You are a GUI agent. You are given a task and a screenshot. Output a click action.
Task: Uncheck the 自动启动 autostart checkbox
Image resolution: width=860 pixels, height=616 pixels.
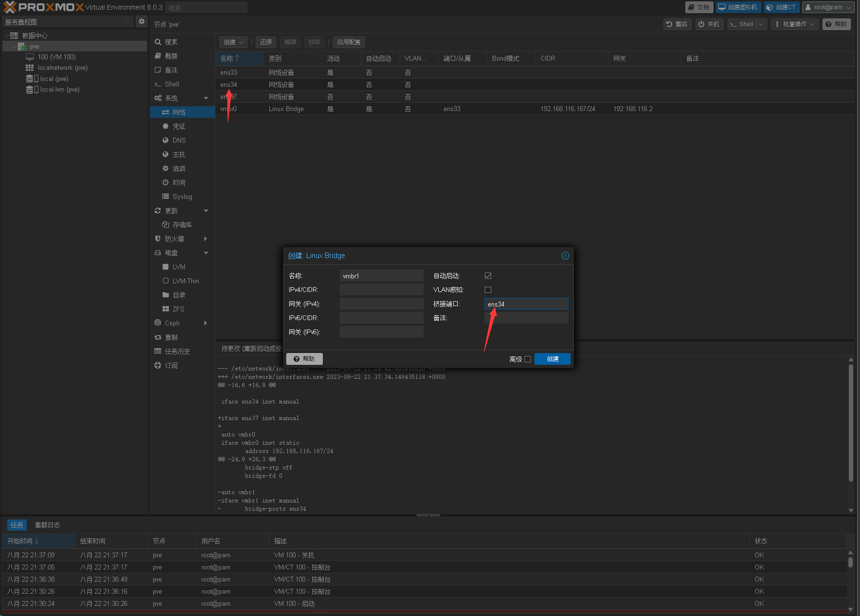488,276
